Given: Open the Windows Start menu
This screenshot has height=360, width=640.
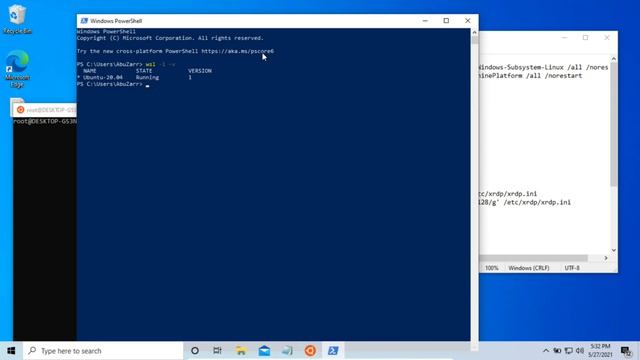Looking at the screenshot, I should (x=11, y=351).
